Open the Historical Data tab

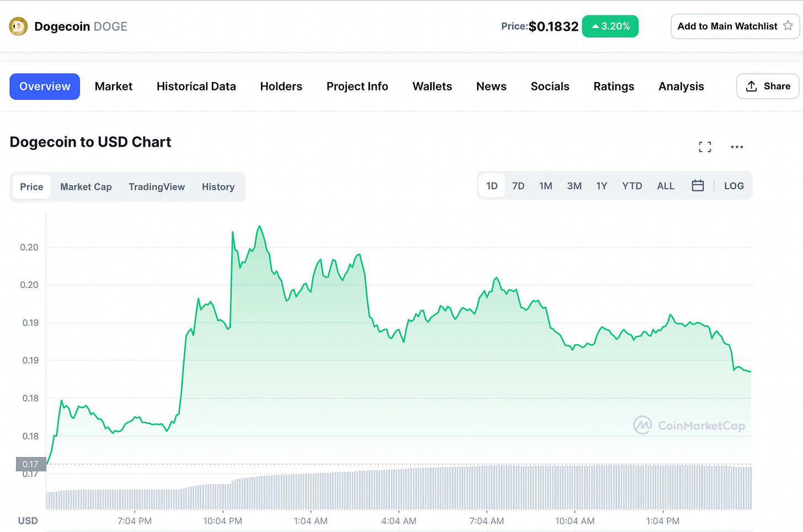tap(196, 87)
